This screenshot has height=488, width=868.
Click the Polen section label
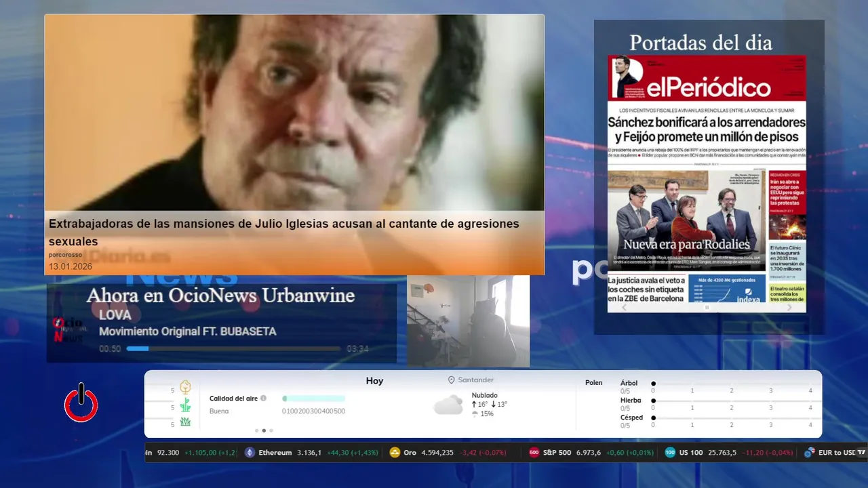pos(594,383)
